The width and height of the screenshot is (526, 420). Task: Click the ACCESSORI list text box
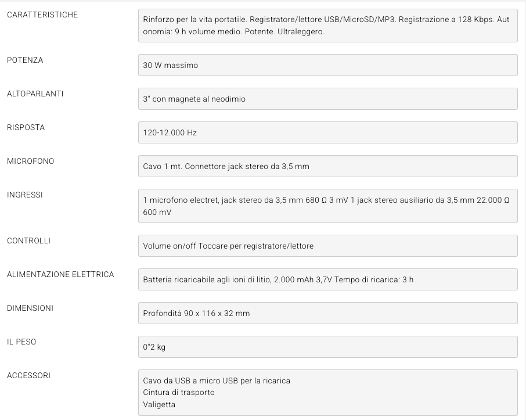tap(327, 392)
